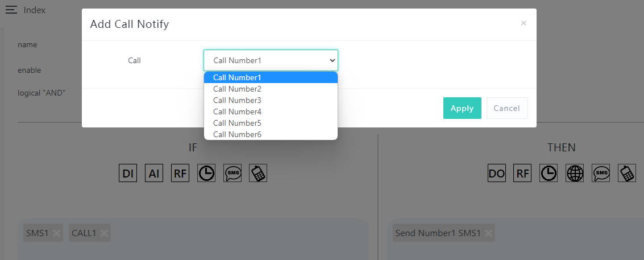Viewport: 644px width, 260px height.
Task: Choose the Call Number5 entry
Action: (x=237, y=123)
